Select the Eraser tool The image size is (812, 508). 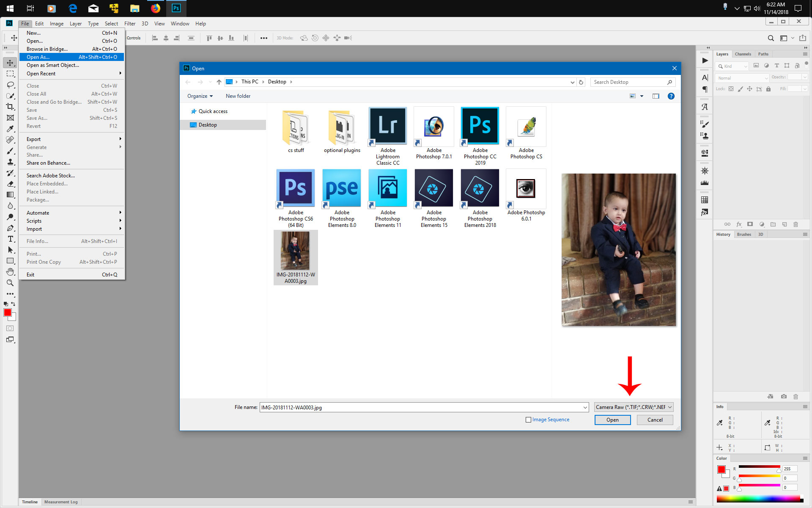tap(10, 184)
